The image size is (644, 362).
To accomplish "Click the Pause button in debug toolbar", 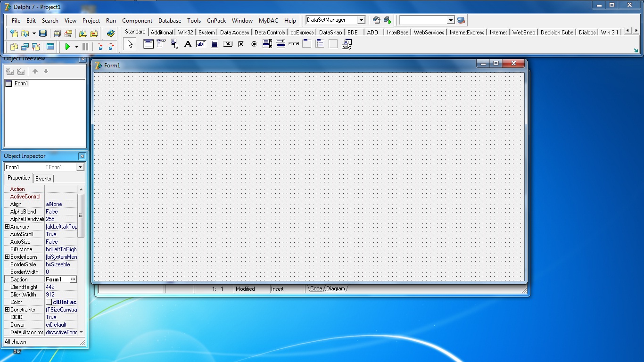I will click(85, 47).
